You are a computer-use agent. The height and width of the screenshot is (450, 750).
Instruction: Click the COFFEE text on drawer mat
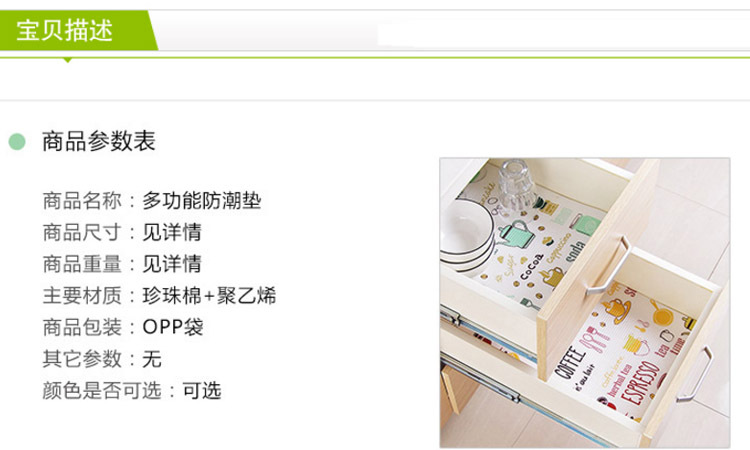(x=571, y=363)
